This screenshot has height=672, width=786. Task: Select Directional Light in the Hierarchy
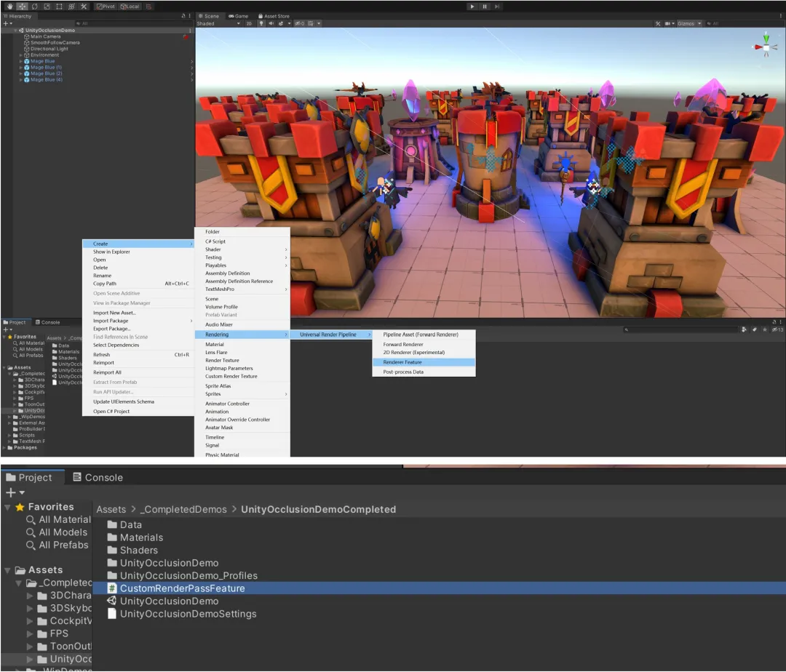click(x=49, y=49)
